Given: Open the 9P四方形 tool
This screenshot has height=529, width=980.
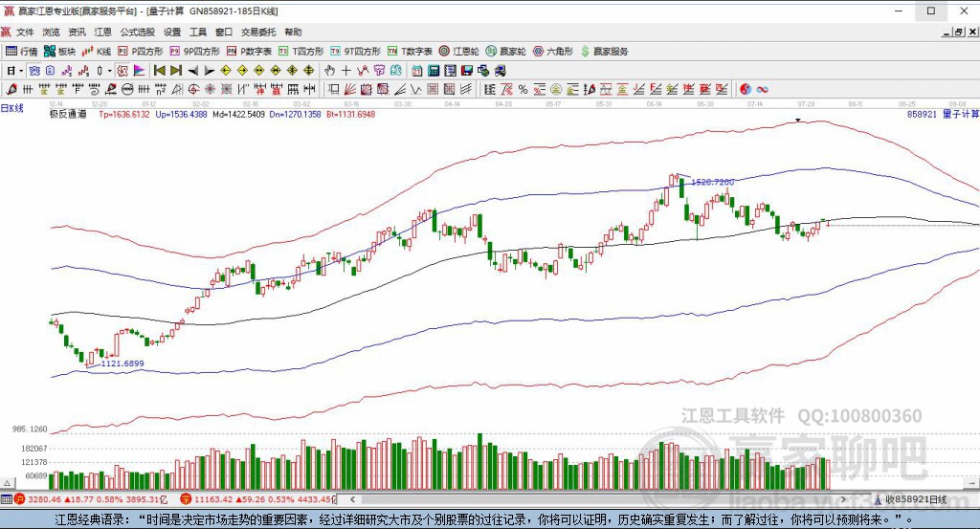Looking at the screenshot, I should tap(195, 52).
